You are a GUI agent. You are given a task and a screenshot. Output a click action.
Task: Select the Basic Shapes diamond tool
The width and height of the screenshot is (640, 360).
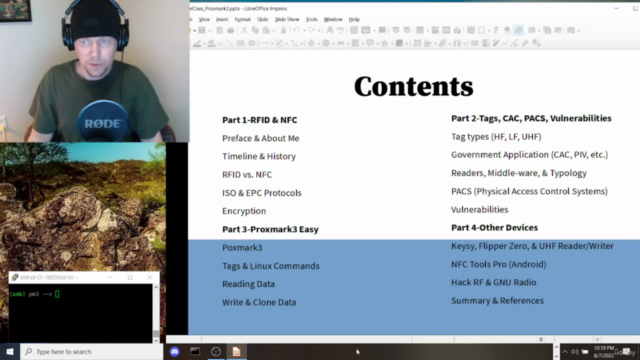point(311,43)
